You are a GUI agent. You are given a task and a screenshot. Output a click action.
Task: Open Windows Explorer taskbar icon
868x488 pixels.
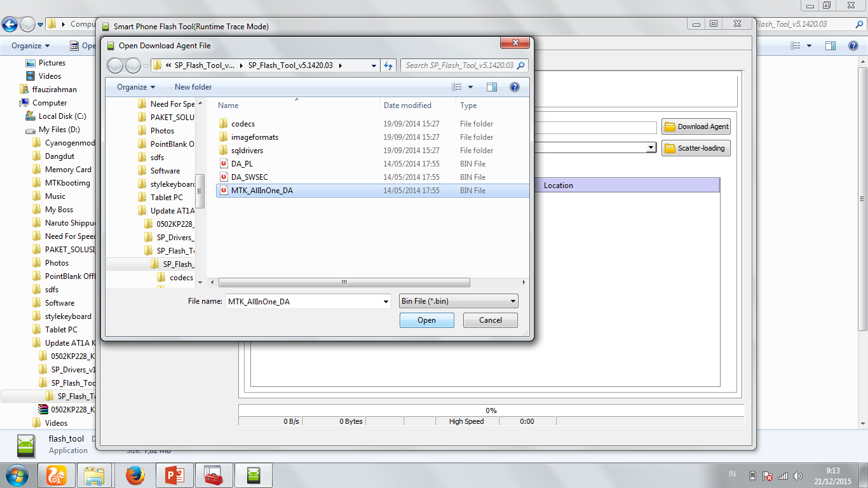click(x=95, y=475)
